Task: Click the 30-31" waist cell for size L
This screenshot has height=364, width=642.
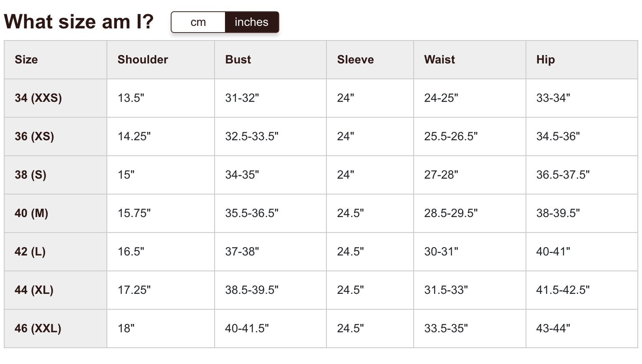Action: coord(441,252)
